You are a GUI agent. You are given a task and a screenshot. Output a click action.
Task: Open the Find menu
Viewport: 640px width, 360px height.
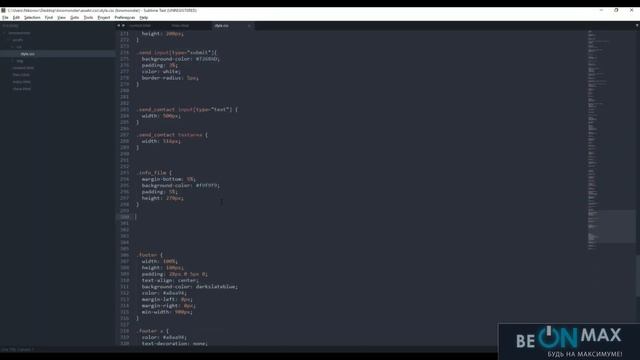(x=49, y=18)
